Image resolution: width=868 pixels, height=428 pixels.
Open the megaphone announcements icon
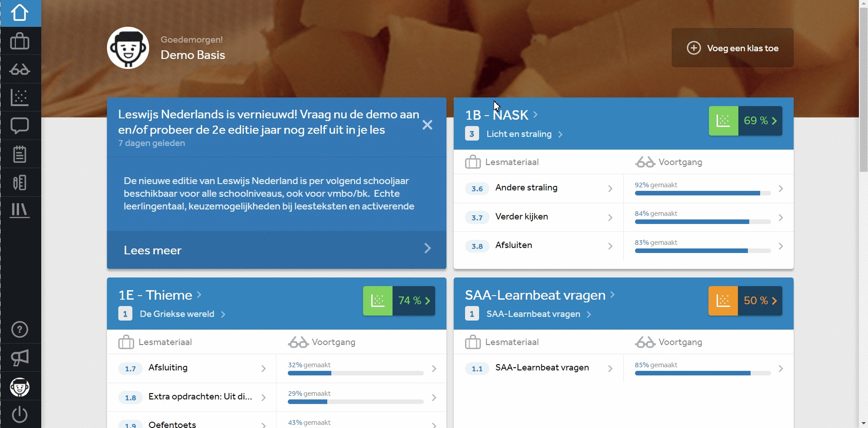coord(20,358)
